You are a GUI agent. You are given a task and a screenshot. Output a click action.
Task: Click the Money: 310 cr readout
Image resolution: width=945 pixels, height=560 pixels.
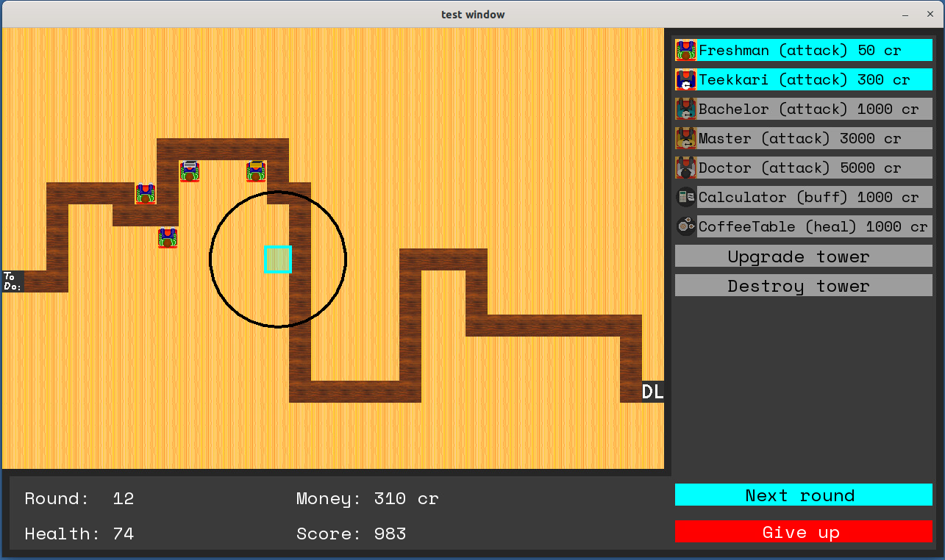click(x=368, y=498)
